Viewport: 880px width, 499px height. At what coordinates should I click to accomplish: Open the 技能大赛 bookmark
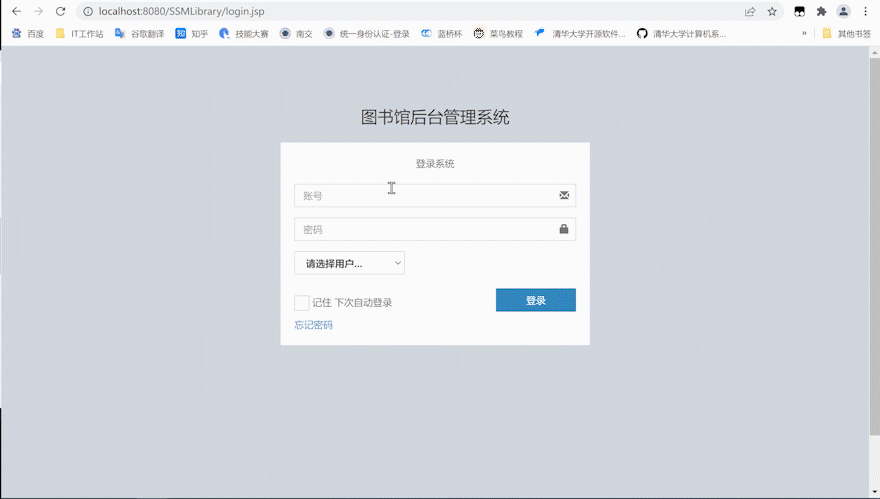[244, 34]
